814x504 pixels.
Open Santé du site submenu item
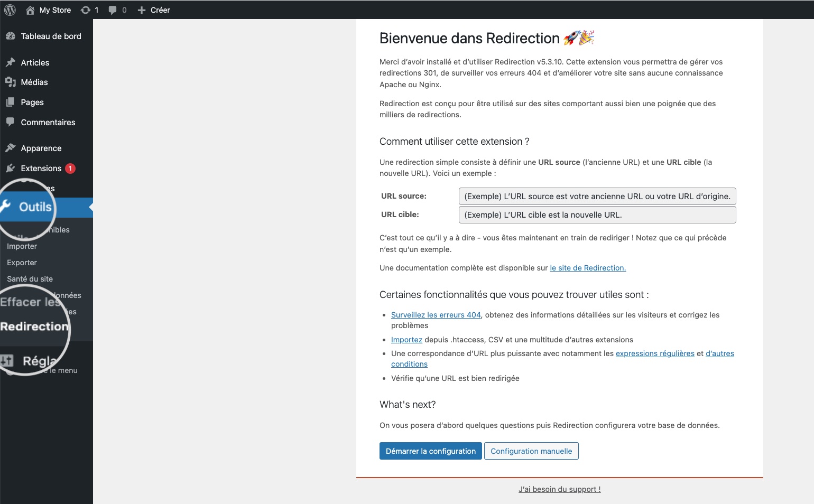pos(30,279)
